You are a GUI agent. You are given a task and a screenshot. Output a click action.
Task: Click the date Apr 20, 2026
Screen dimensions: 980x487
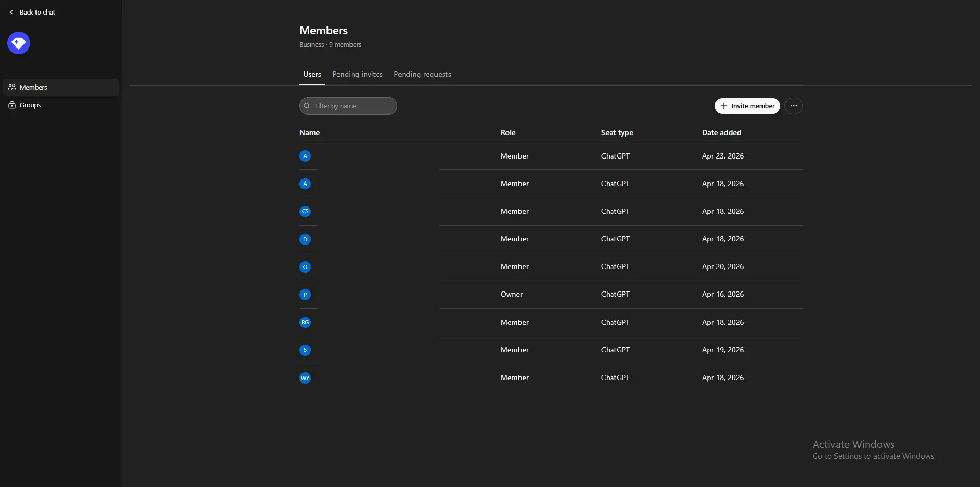pos(723,266)
